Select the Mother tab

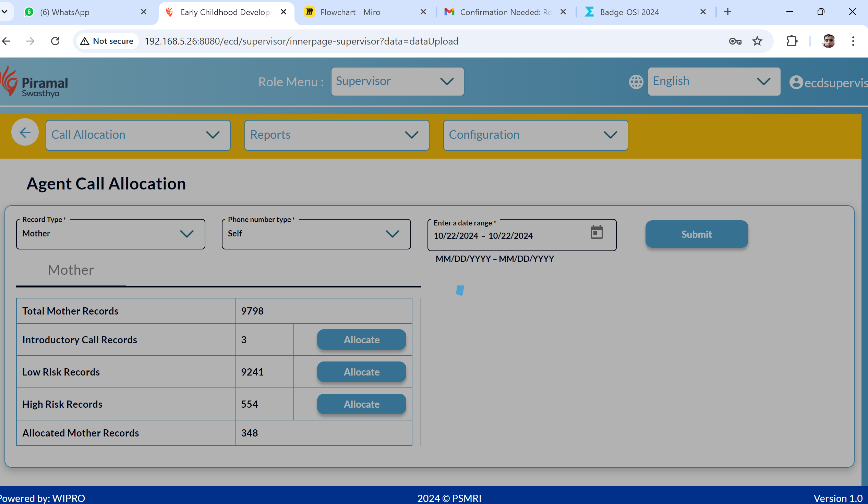pyautogui.click(x=71, y=270)
